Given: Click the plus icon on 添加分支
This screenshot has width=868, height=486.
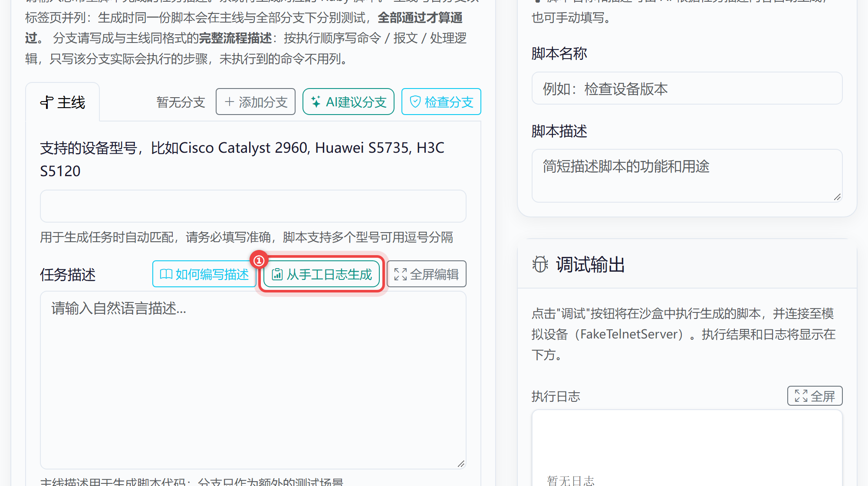Looking at the screenshot, I should [230, 102].
